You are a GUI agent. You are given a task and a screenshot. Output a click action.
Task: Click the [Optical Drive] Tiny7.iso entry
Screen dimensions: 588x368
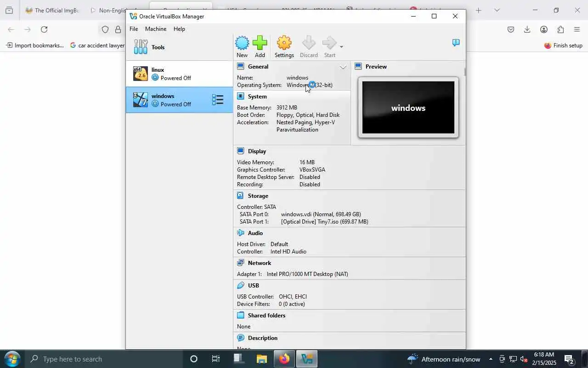pyautogui.click(x=325, y=222)
